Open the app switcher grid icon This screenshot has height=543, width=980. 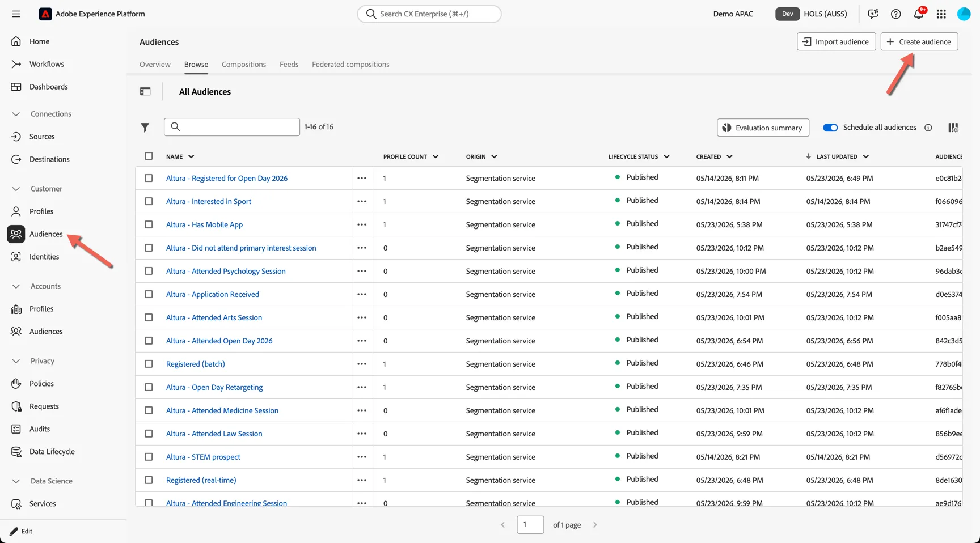click(941, 14)
